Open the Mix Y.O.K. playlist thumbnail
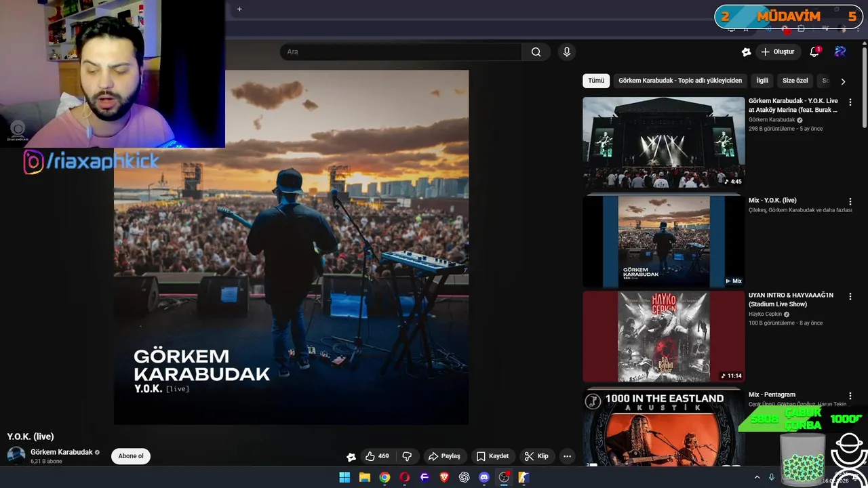The height and width of the screenshot is (488, 868). (x=664, y=241)
